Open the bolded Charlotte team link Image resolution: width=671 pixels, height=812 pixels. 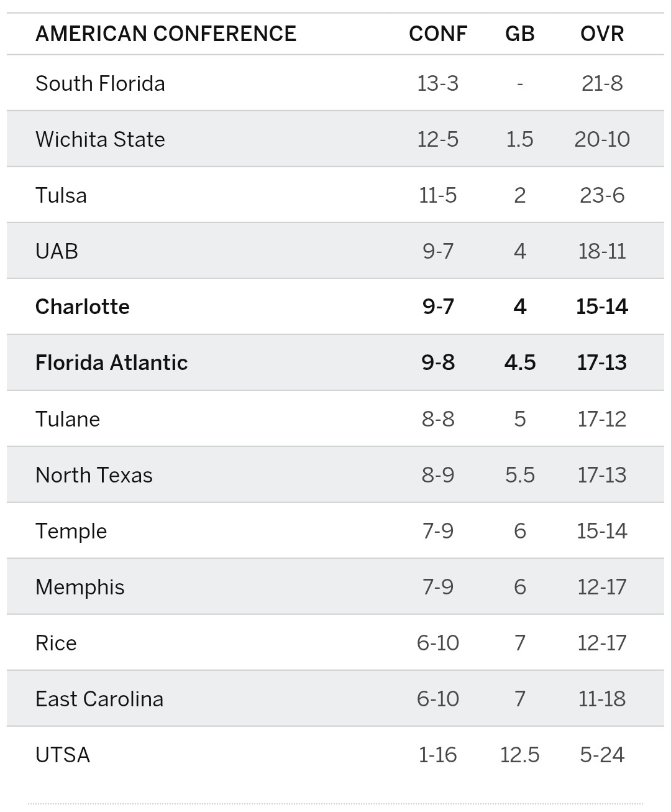[82, 307]
